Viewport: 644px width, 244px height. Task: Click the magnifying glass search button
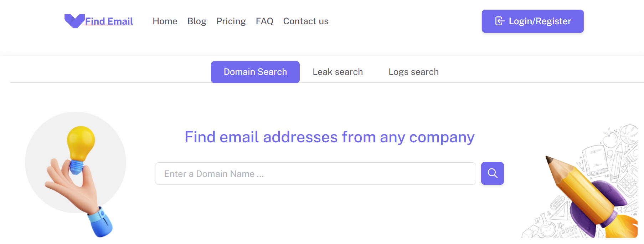492,173
